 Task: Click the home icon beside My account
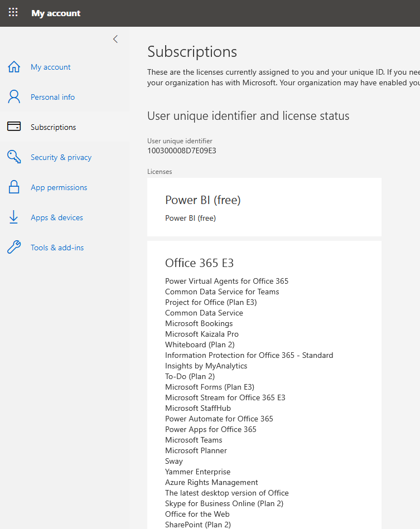pyautogui.click(x=14, y=67)
